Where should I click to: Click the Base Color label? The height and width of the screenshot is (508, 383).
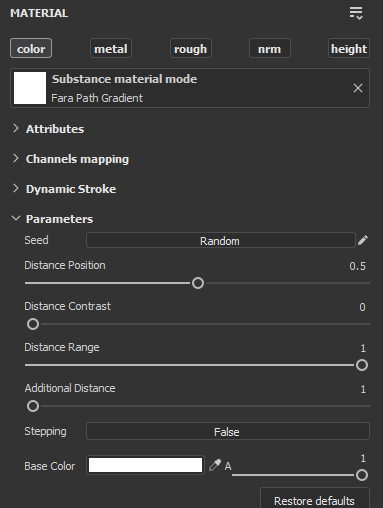click(50, 466)
